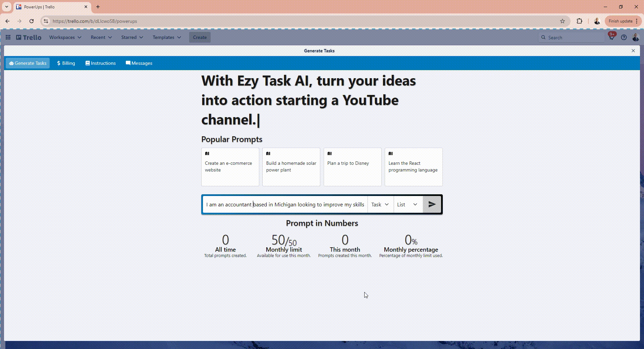
Task: Click the browser forward arrow
Action: (x=19, y=21)
